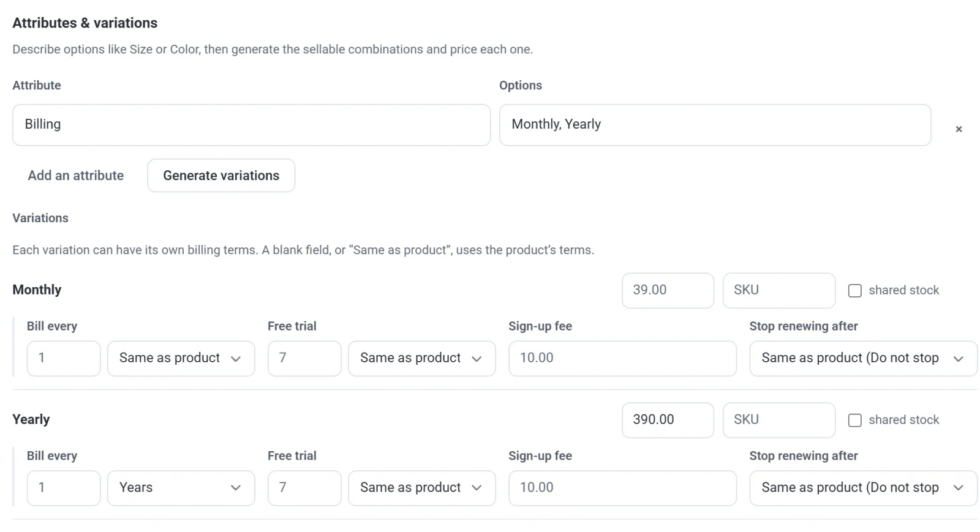980x532 pixels.
Task: Open Yearly Stop renewing after dropdown
Action: pyautogui.click(x=863, y=488)
